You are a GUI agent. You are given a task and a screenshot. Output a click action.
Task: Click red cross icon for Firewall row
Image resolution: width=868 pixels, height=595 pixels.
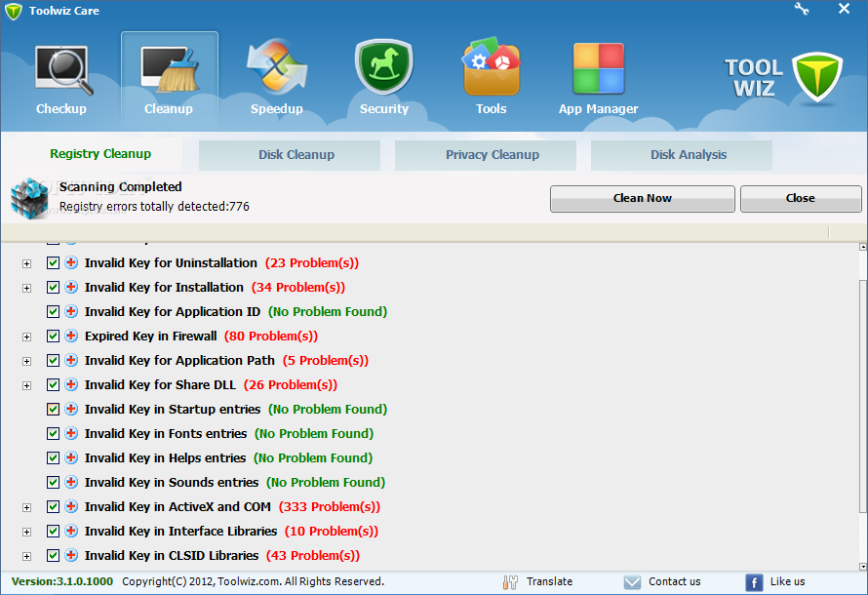point(71,336)
